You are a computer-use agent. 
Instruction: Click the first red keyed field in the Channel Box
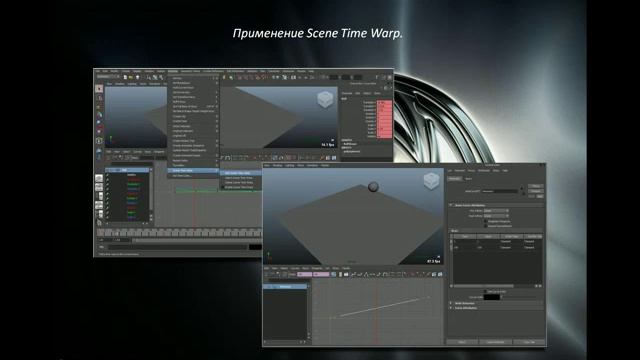[384, 102]
